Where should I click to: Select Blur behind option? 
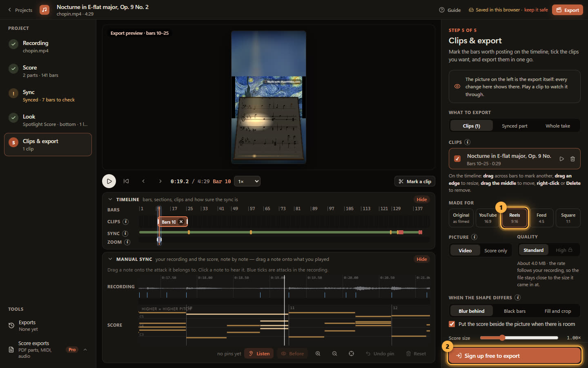coord(472,311)
